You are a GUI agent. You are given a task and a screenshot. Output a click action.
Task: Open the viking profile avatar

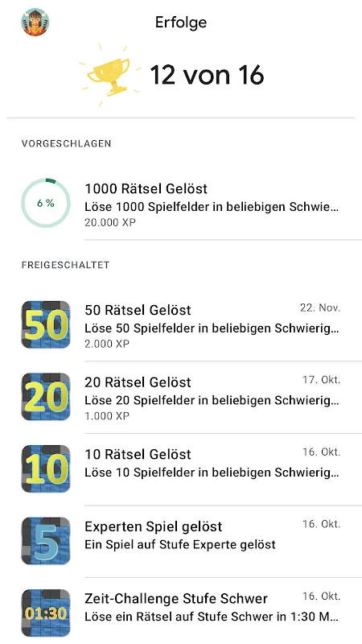click(x=35, y=23)
